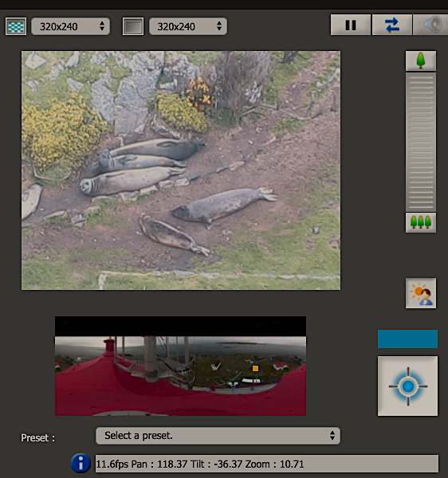The image size is (448, 478).
Task: Click the blue crosshair center target button
Action: coord(408,386)
